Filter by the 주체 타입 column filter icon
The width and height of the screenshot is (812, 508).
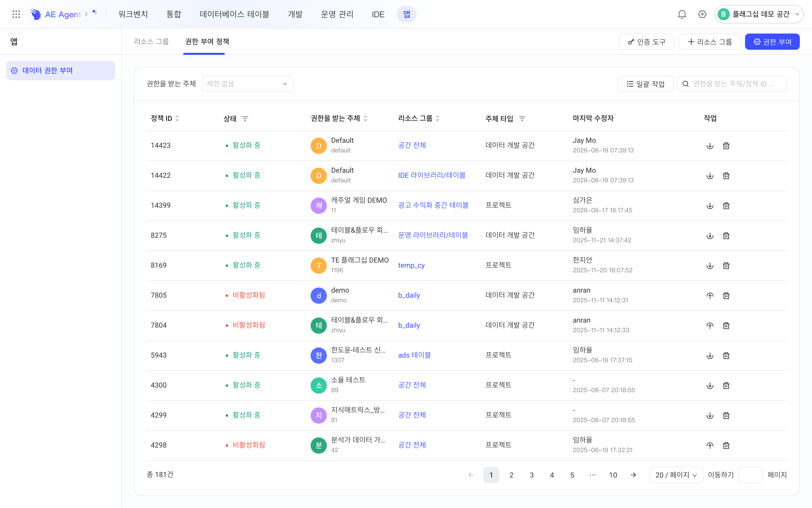tap(522, 119)
